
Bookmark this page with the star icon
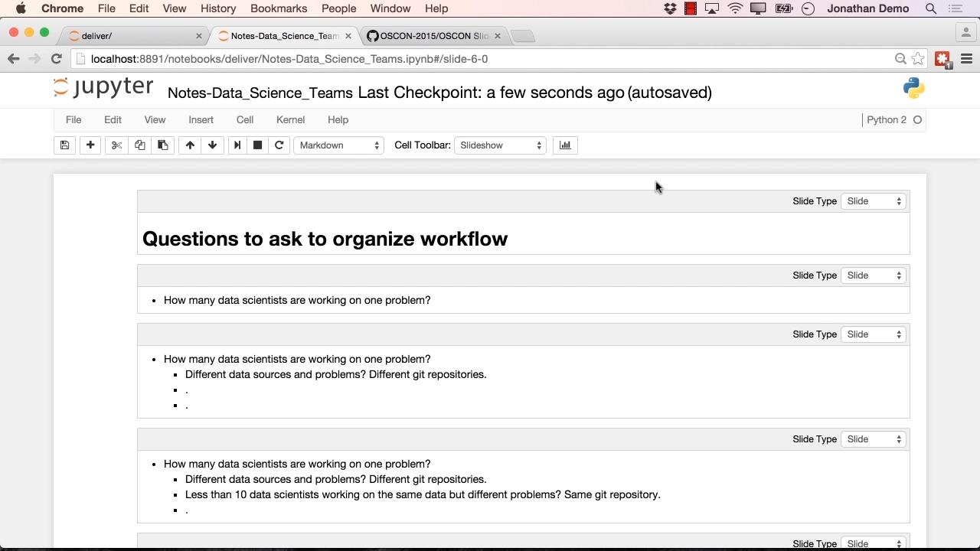(x=917, y=59)
